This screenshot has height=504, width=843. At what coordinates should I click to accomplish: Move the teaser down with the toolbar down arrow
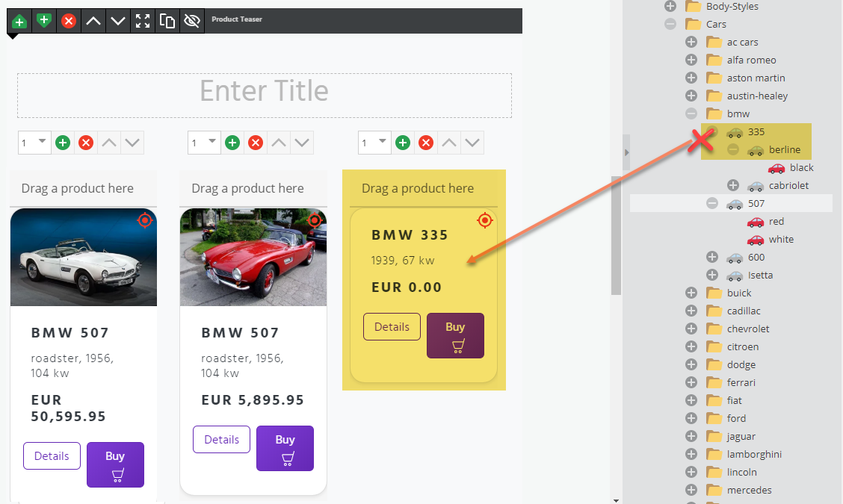118,21
